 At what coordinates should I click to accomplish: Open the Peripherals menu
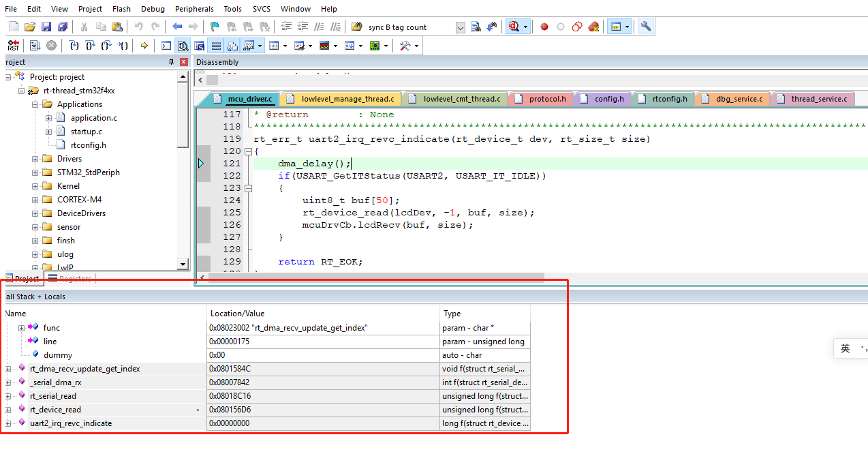point(194,9)
